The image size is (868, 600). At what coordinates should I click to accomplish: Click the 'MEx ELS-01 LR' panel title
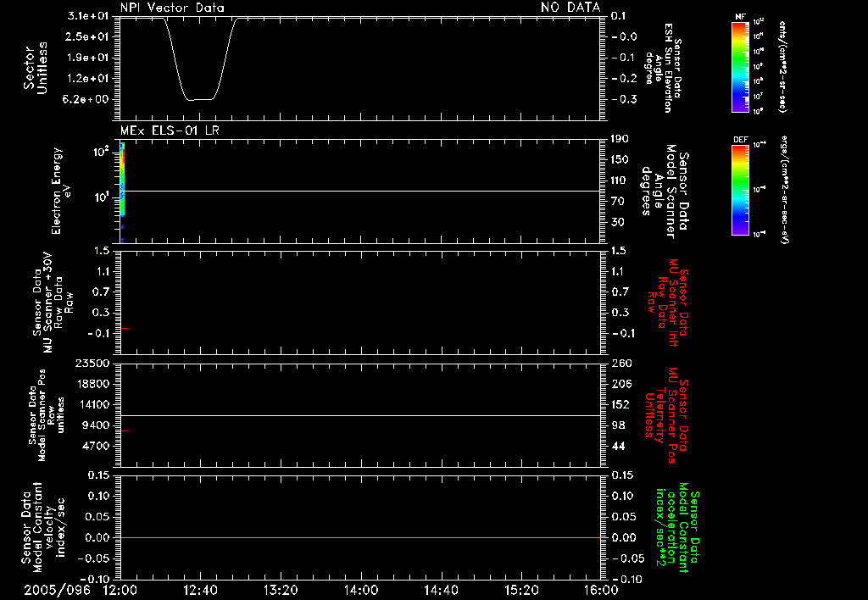170,131
